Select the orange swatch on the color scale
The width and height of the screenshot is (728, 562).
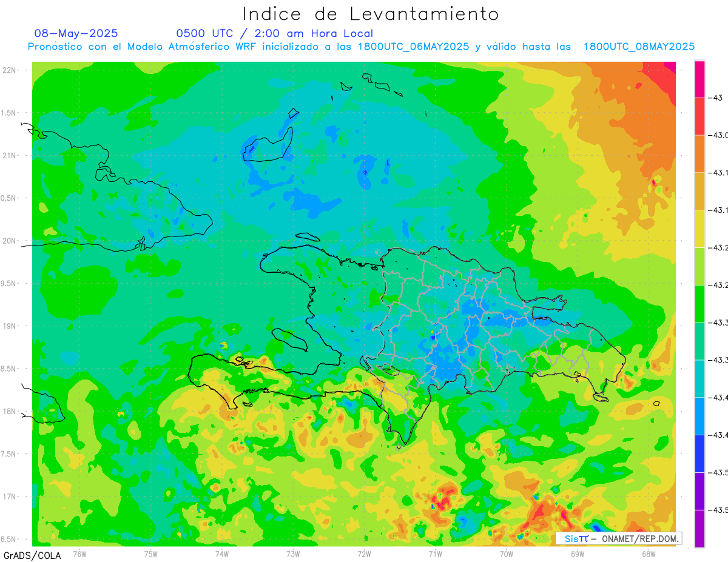[x=699, y=154]
